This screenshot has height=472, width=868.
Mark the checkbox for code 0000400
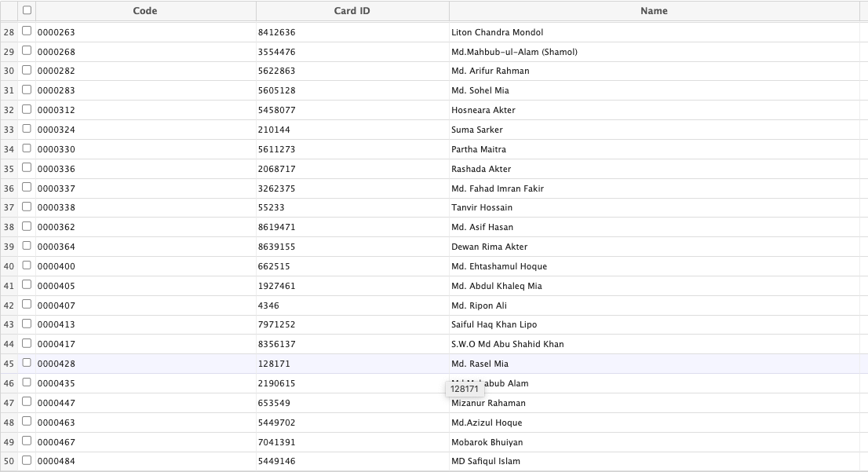tap(27, 265)
